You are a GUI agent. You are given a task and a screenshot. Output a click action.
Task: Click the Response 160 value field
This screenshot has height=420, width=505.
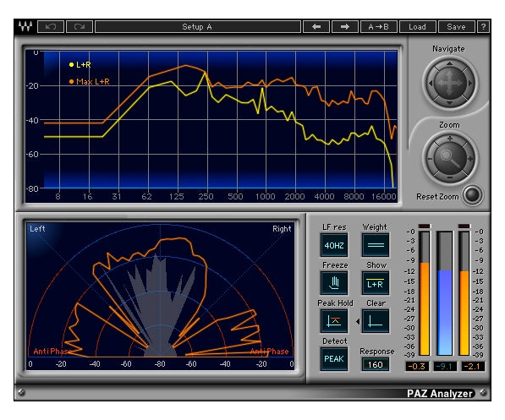(376, 364)
